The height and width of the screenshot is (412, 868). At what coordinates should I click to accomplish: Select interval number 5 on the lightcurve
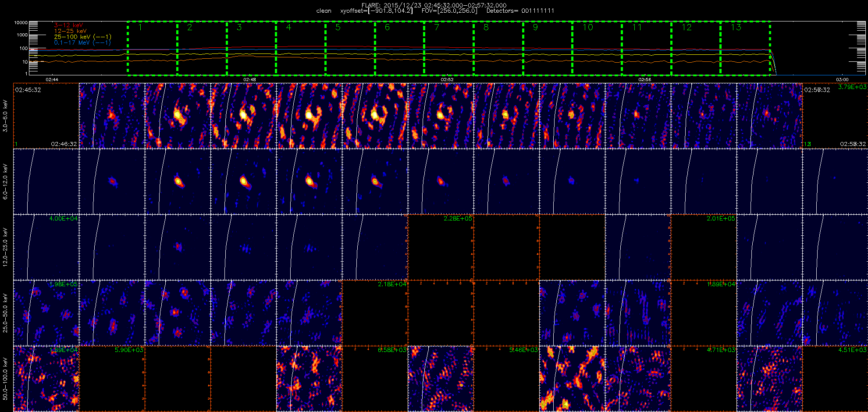click(x=338, y=28)
